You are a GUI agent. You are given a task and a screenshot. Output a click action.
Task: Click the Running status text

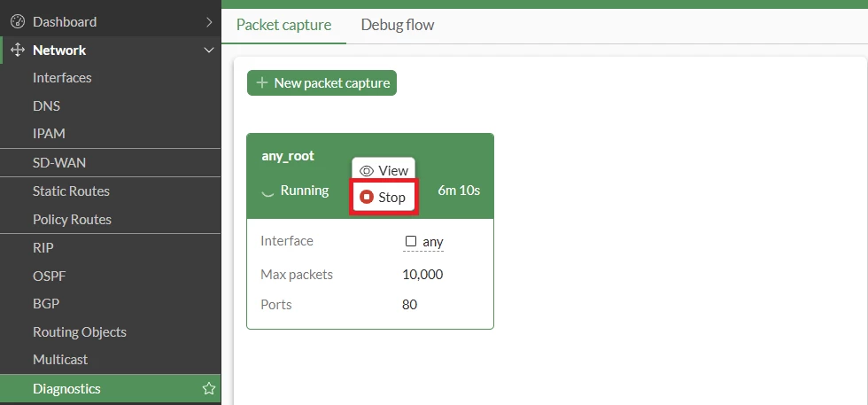pos(305,191)
